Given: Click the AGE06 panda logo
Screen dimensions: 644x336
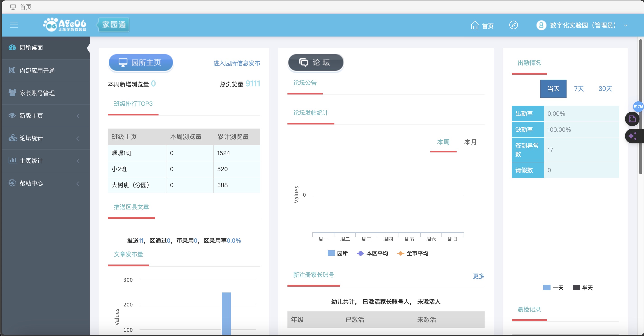Looking at the screenshot, I should (x=65, y=25).
